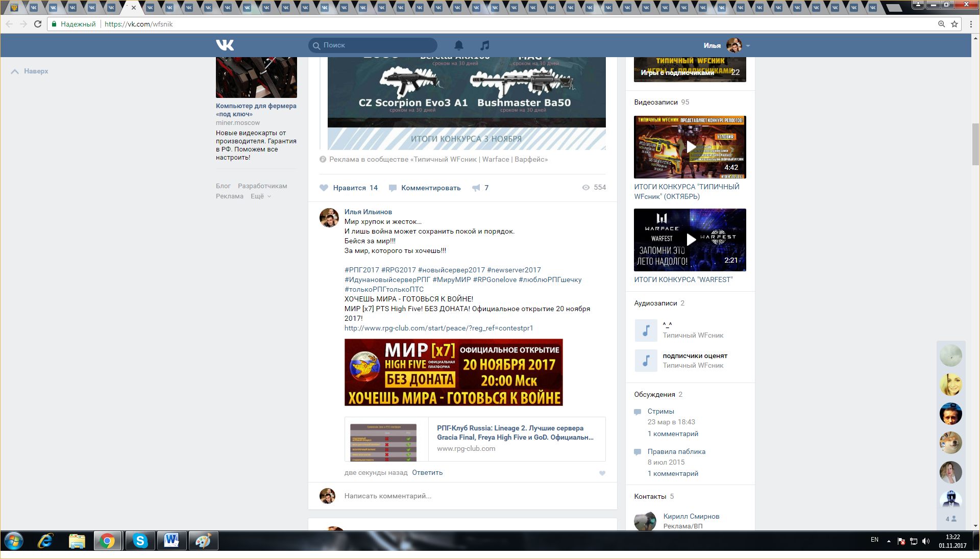The image size is (980, 559).
Task: Open the notifications bell icon
Action: pyautogui.click(x=459, y=45)
